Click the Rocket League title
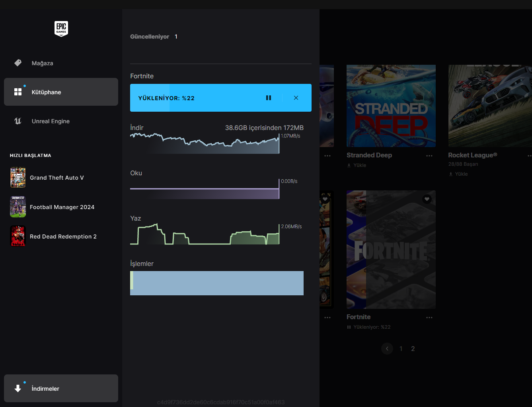This screenshot has height=407, width=532. (473, 155)
